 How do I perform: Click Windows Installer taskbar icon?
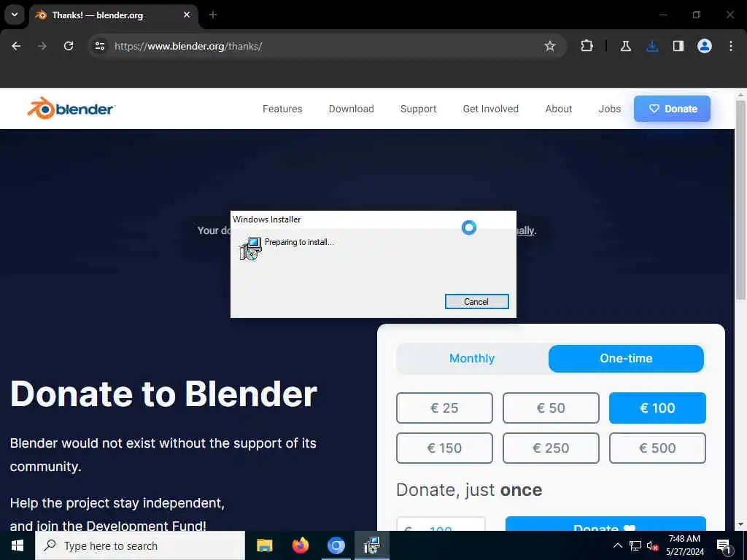[x=371, y=545]
